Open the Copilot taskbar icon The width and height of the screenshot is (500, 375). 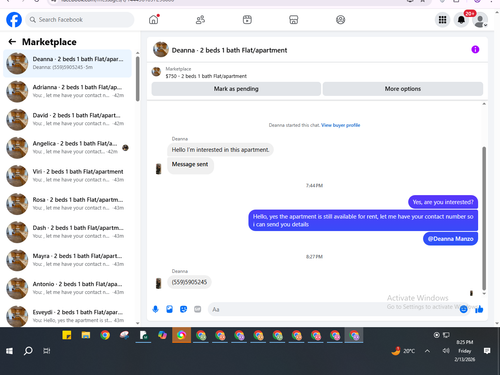click(x=162, y=335)
